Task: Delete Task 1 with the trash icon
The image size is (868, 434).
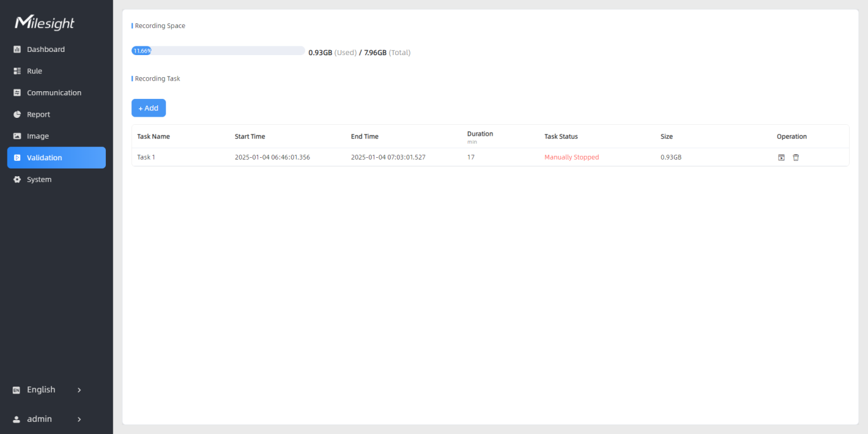Action: [x=796, y=157]
